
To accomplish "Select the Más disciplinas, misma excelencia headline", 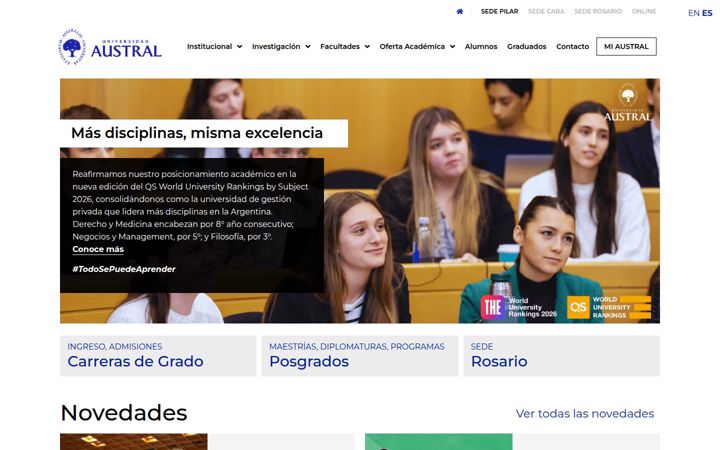I will [x=197, y=133].
